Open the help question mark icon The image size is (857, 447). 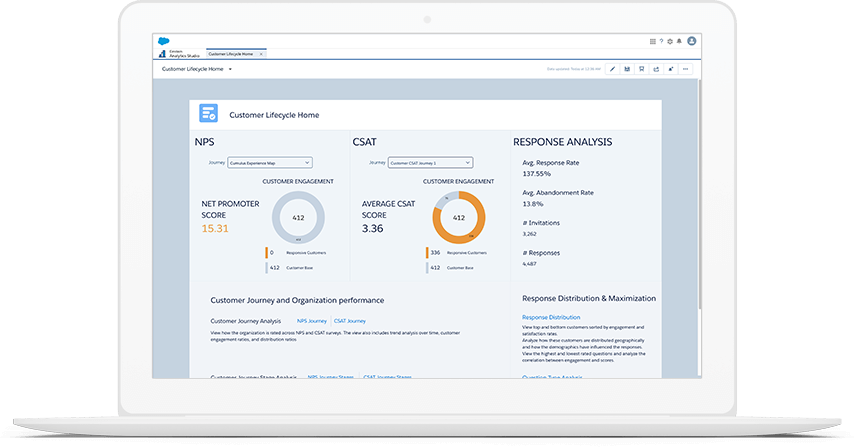click(x=662, y=41)
